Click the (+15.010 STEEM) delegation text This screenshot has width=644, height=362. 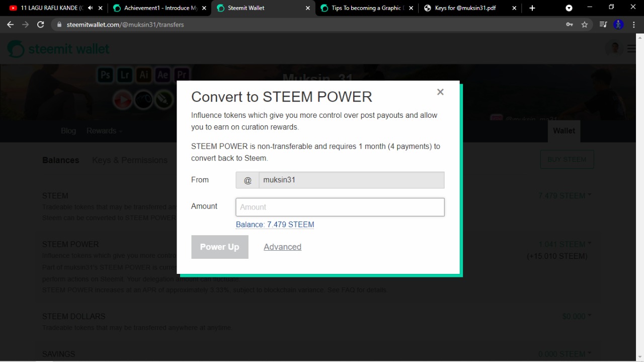(557, 256)
